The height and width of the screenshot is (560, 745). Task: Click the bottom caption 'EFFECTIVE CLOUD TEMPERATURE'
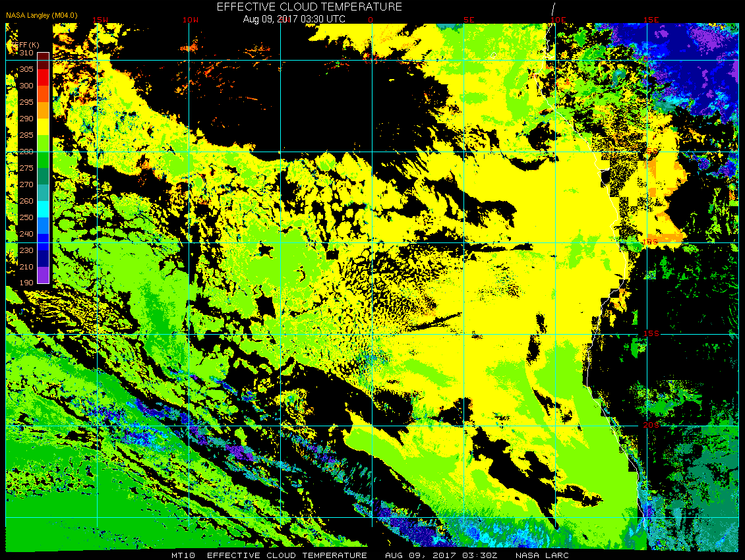[287, 555]
